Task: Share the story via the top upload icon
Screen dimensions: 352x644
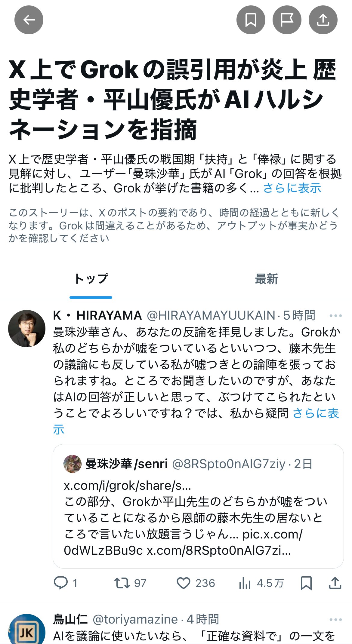Action: pos(323,20)
